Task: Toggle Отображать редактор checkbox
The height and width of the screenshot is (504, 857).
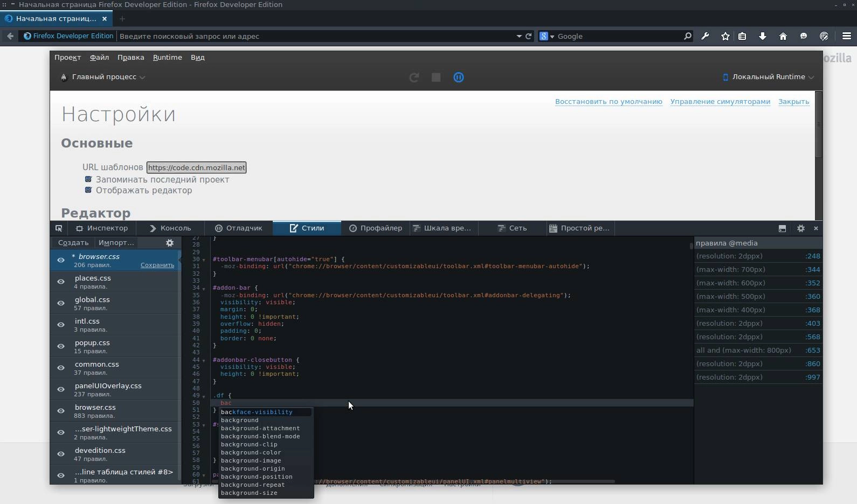Action: 88,190
